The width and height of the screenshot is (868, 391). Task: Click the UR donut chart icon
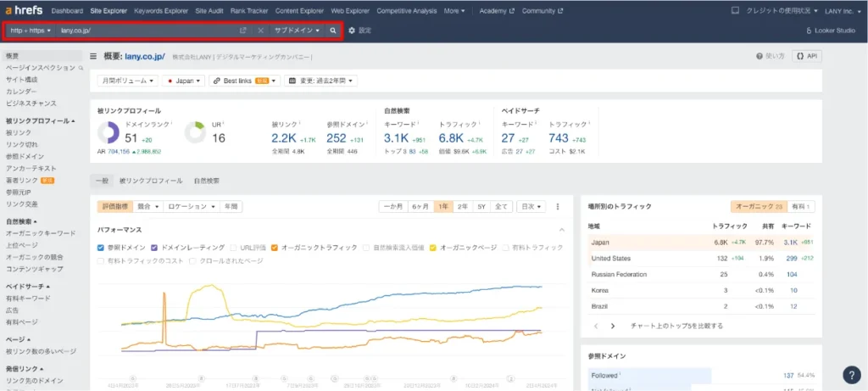(x=195, y=133)
